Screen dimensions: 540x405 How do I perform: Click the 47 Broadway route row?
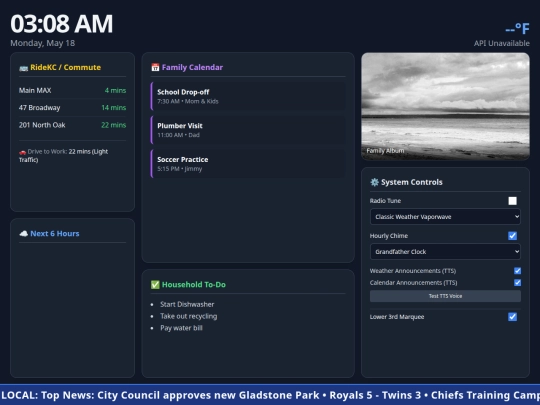click(72, 107)
